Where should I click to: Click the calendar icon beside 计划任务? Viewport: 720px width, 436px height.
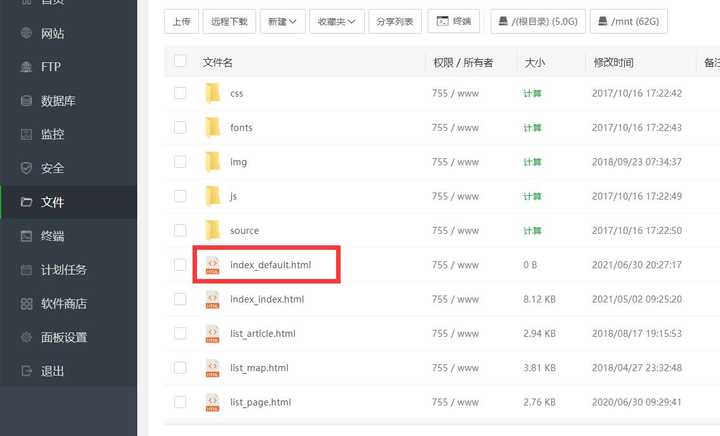[x=27, y=270]
